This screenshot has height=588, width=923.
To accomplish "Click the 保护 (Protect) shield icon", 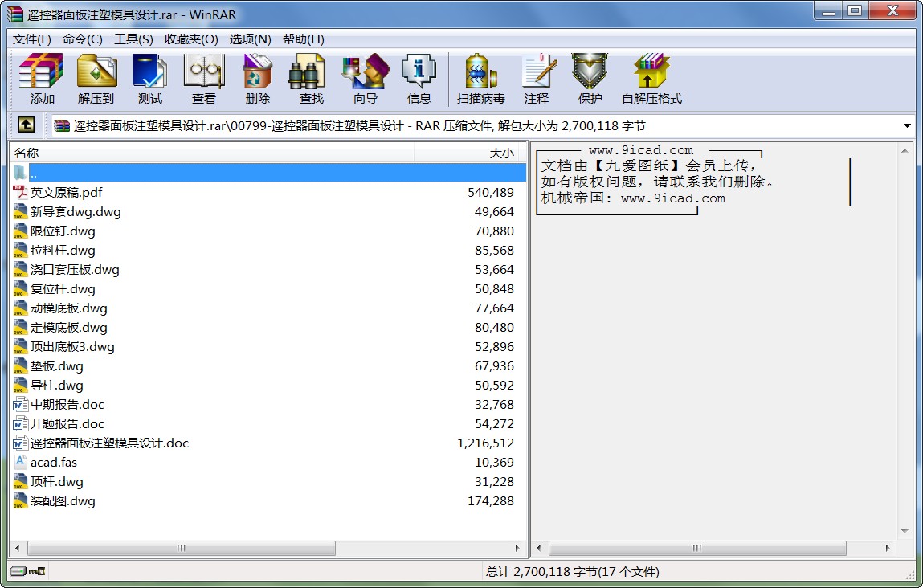I will click(x=590, y=78).
